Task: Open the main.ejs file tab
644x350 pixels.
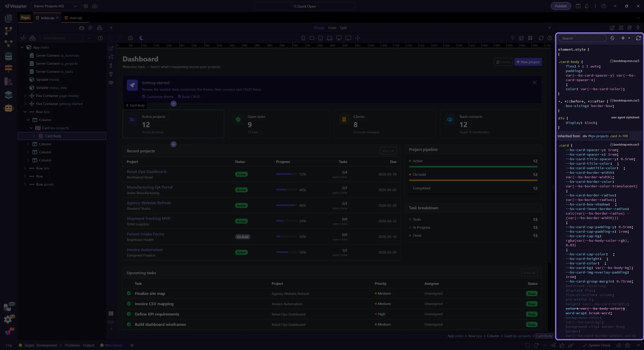Action: point(76,18)
